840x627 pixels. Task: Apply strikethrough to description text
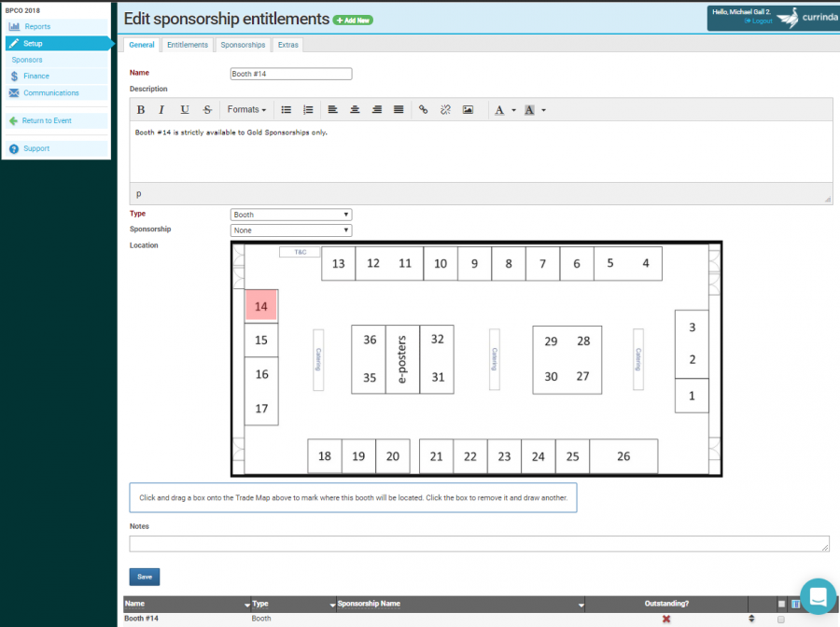(207, 110)
